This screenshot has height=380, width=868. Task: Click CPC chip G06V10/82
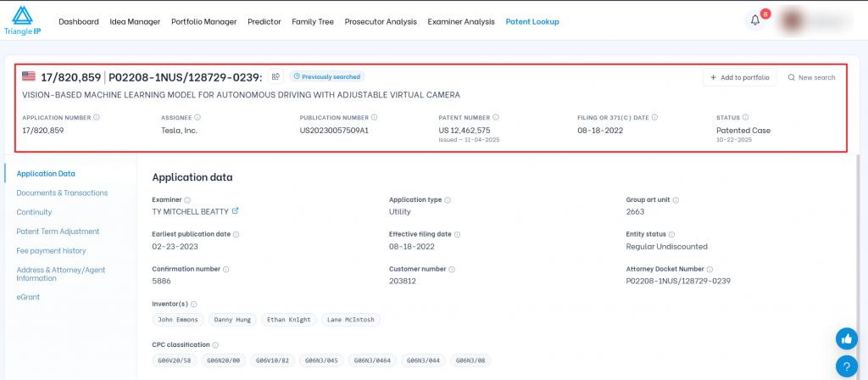[x=273, y=360]
